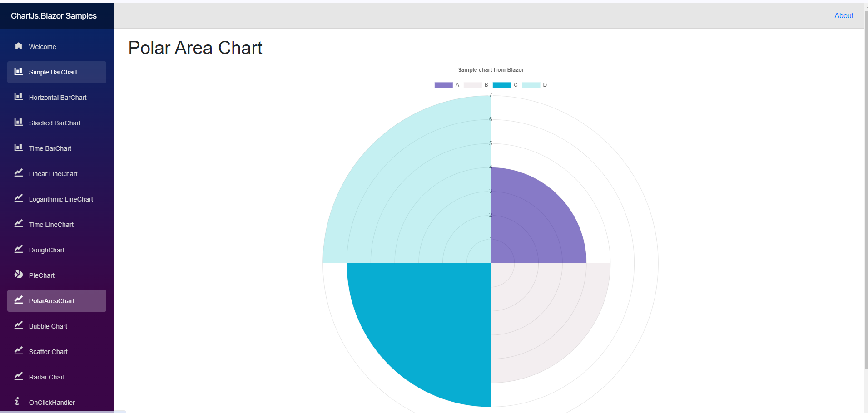Image resolution: width=868 pixels, height=413 pixels.
Task: Open the Stacked BarChart page
Action: pos(55,123)
